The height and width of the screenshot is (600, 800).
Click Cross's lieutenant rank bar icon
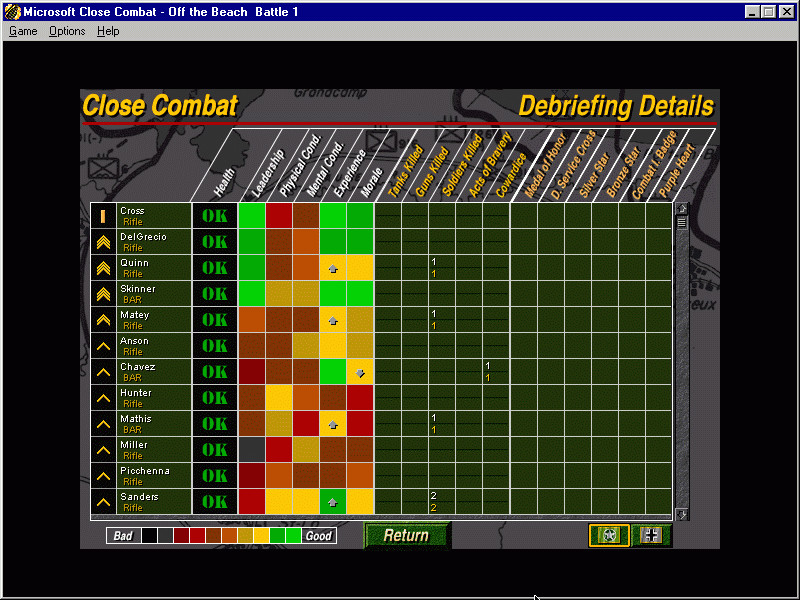tap(103, 216)
